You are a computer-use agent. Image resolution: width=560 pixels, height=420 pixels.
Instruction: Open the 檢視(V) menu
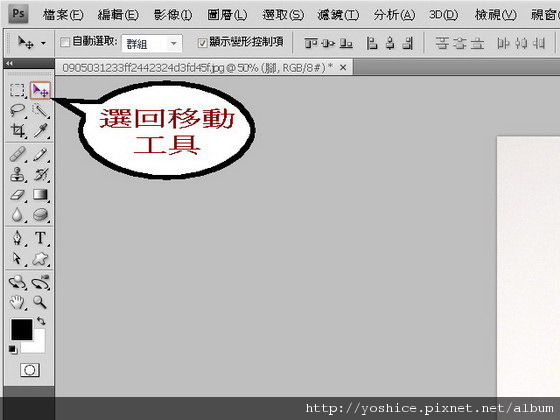(x=496, y=15)
